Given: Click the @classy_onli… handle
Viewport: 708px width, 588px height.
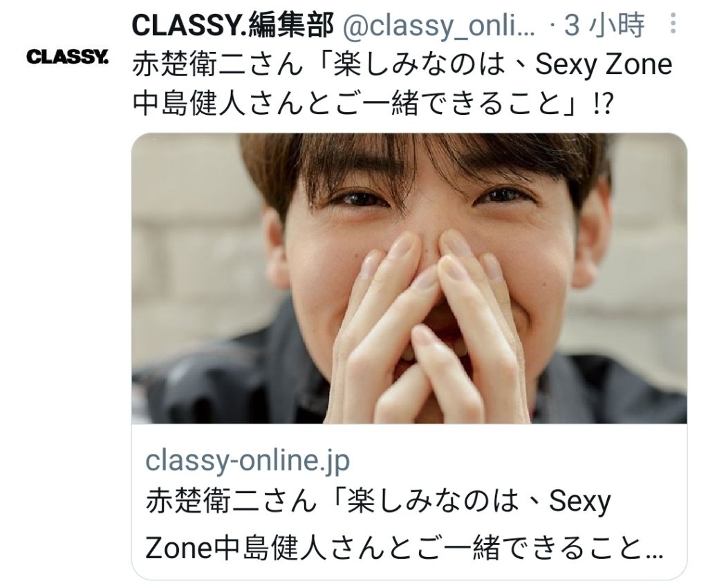Looking at the screenshot, I should pyautogui.click(x=439, y=26).
